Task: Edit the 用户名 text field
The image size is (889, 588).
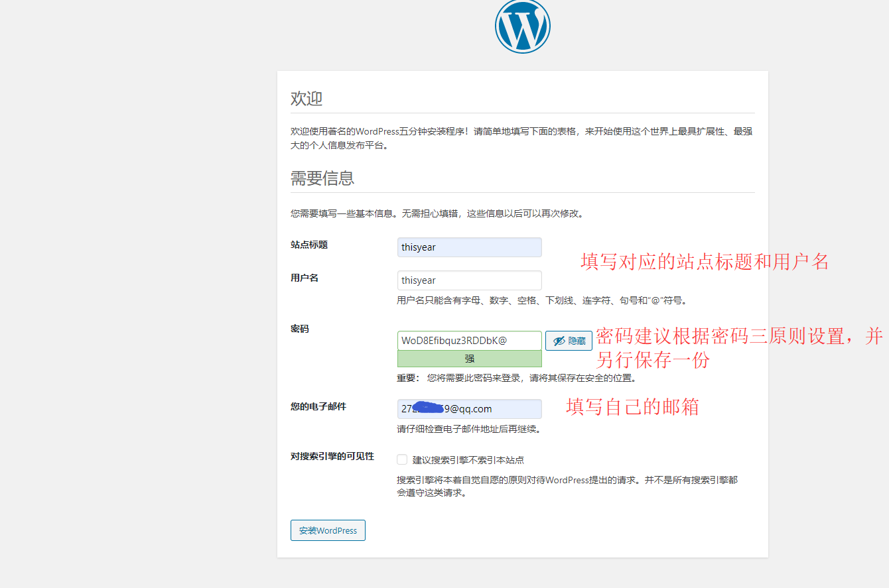Action: tap(470, 280)
